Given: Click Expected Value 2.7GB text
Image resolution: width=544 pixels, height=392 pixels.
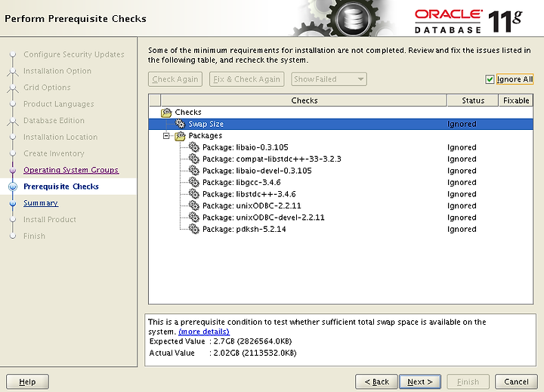Looking at the screenshot, I should pyautogui.click(x=221, y=341).
